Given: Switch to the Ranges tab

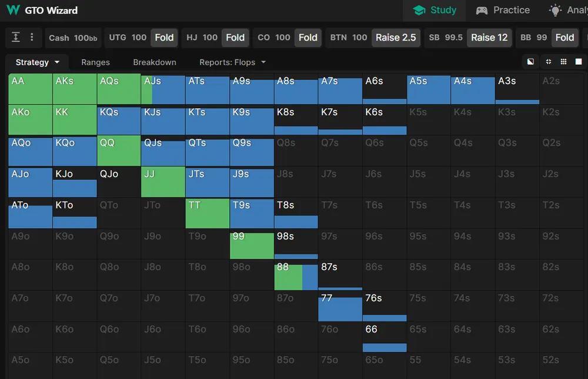Looking at the screenshot, I should pyautogui.click(x=96, y=62).
